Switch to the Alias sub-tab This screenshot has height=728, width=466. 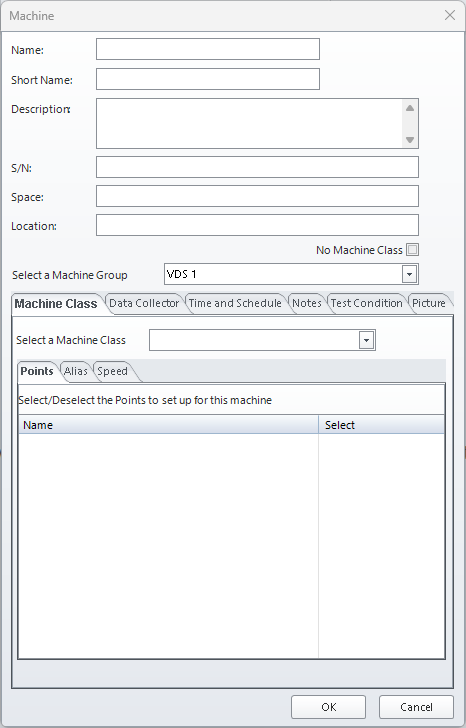tap(76, 371)
